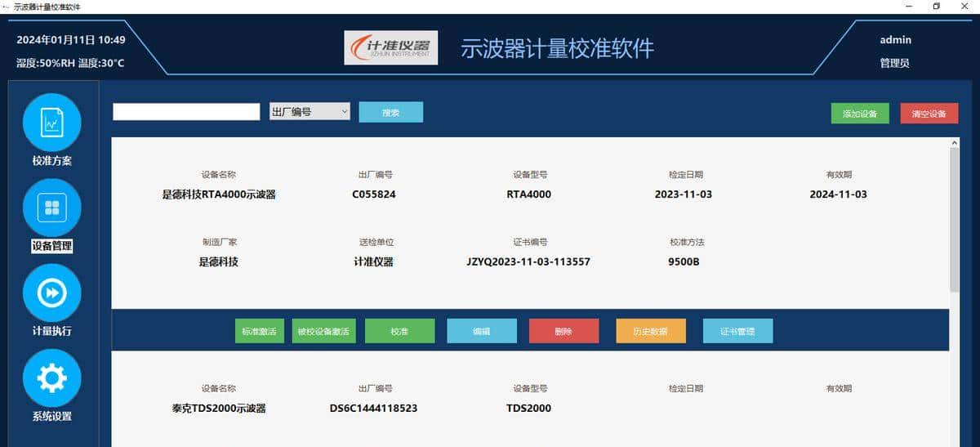The height and width of the screenshot is (447, 980).
Task: Click the 标准激活 button
Action: click(x=260, y=331)
